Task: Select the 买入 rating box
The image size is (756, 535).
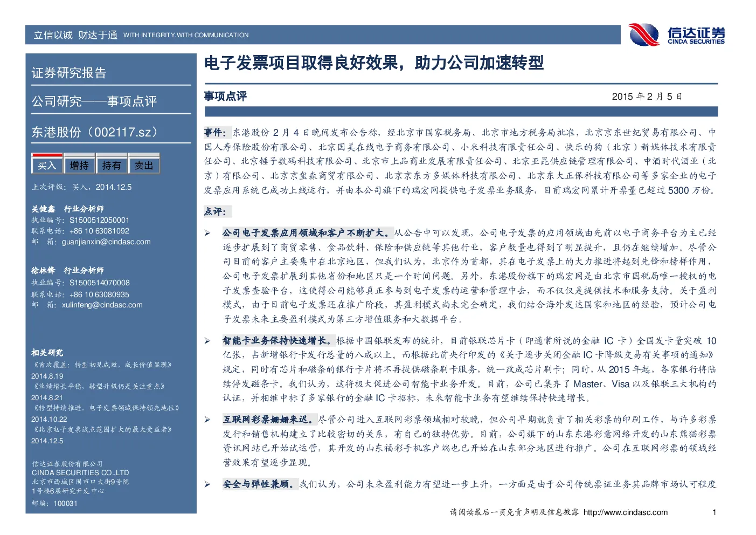Action: coord(47,164)
